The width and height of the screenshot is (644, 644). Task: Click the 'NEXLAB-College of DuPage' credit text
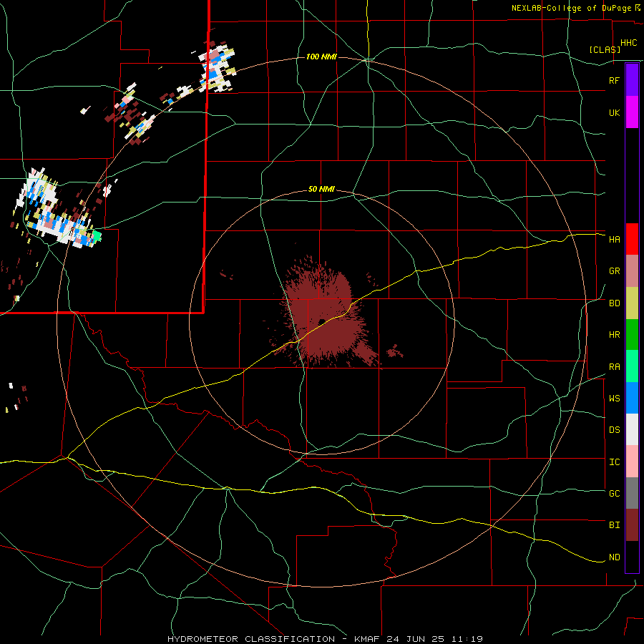point(572,8)
